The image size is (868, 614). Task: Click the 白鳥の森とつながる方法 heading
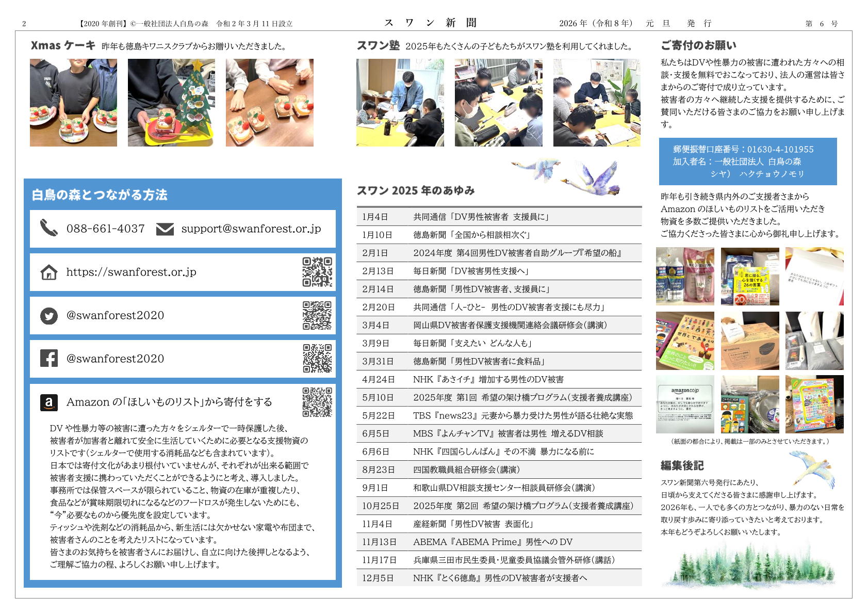(x=100, y=195)
